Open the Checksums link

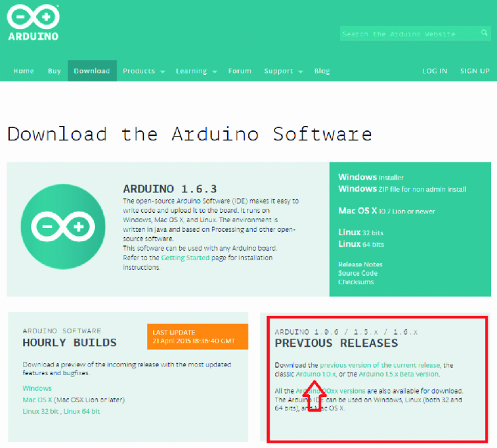(356, 282)
